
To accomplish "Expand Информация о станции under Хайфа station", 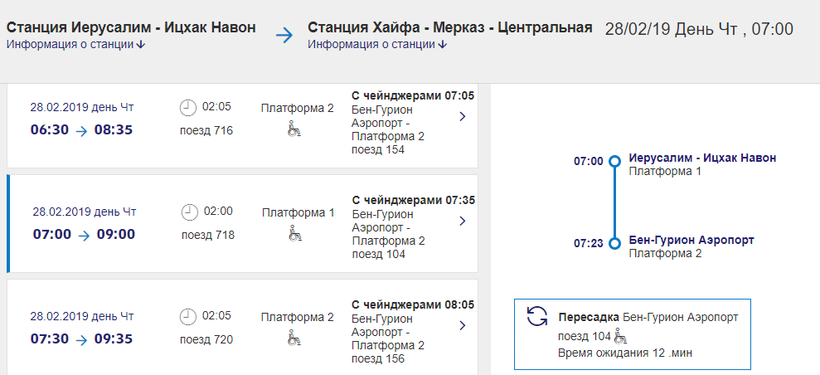I will click(x=377, y=45).
